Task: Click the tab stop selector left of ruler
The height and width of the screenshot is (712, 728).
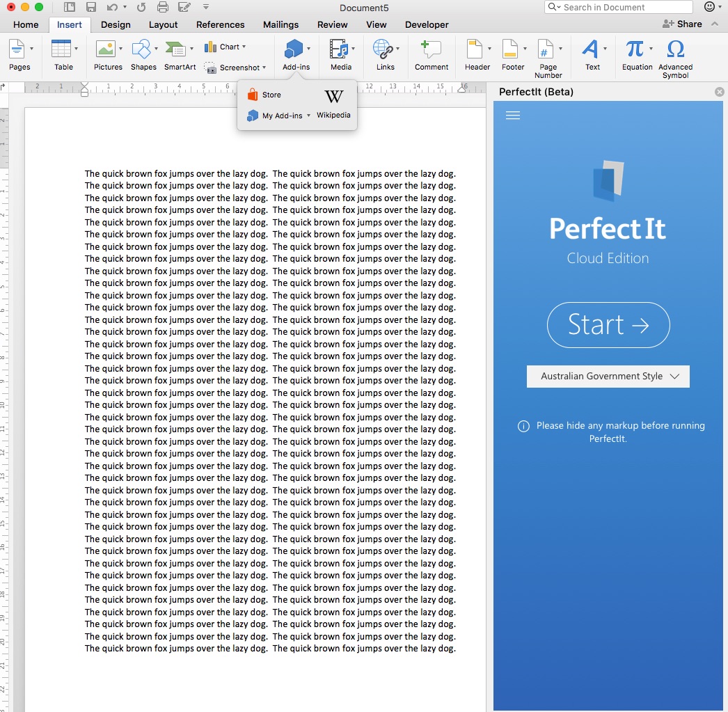Action: tap(3, 87)
